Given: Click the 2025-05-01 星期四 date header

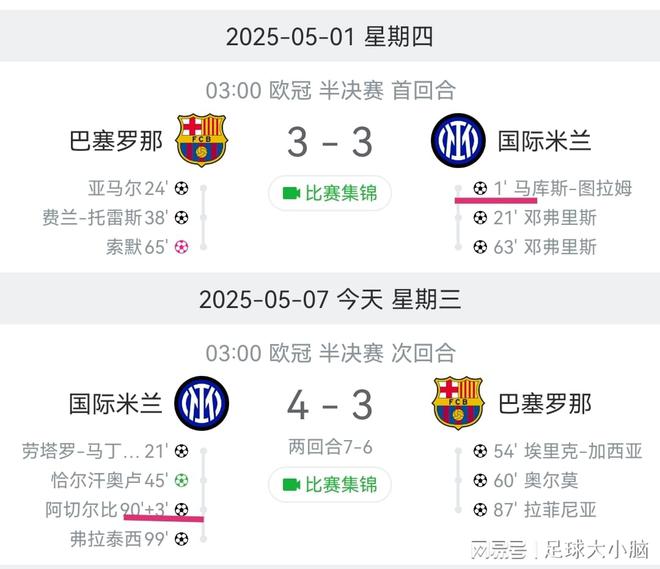Looking at the screenshot, I should 329,37.
